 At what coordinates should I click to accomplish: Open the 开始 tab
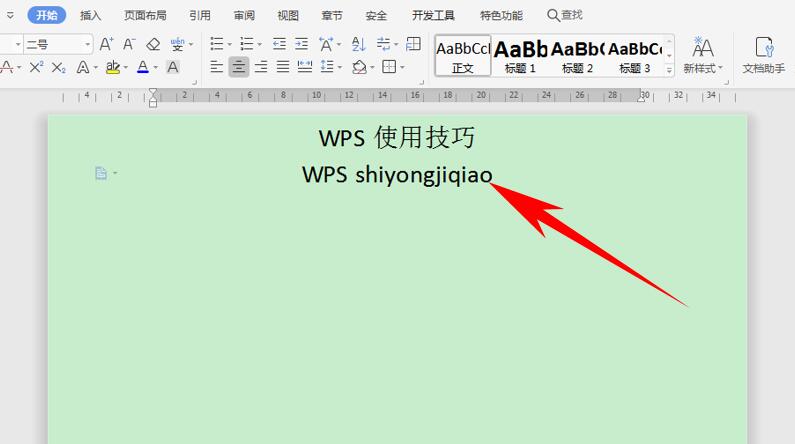(47, 15)
